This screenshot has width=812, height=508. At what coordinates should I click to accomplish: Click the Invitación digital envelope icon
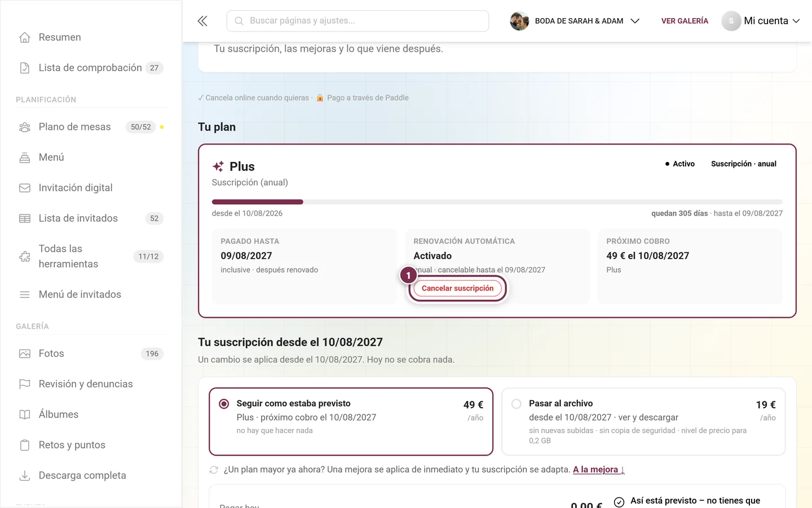[25, 188]
